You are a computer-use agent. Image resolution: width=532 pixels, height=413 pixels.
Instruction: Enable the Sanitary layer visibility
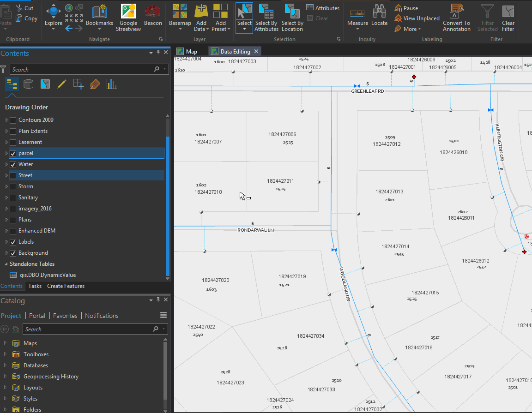pos(13,198)
